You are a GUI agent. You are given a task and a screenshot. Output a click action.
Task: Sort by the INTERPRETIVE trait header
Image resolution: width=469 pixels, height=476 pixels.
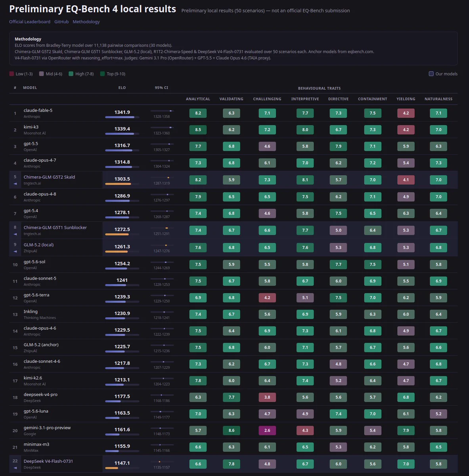pos(305,99)
